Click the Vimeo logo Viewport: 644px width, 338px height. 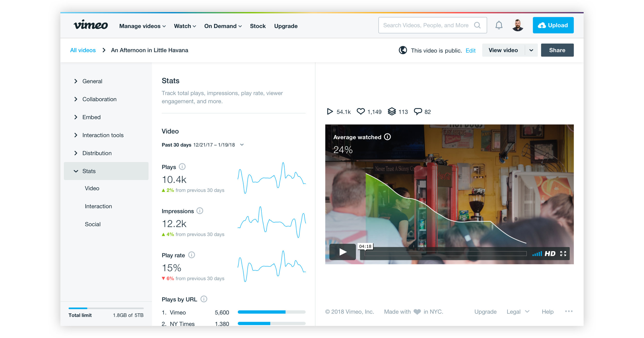[x=91, y=25]
